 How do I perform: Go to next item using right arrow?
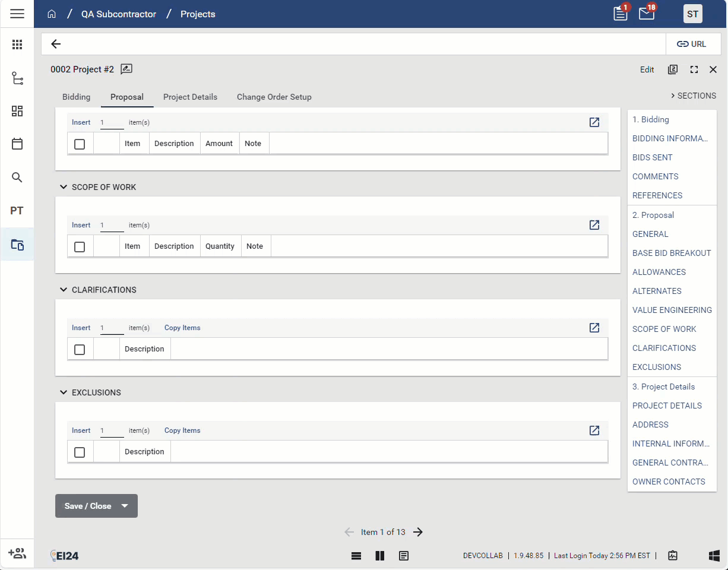[418, 532]
